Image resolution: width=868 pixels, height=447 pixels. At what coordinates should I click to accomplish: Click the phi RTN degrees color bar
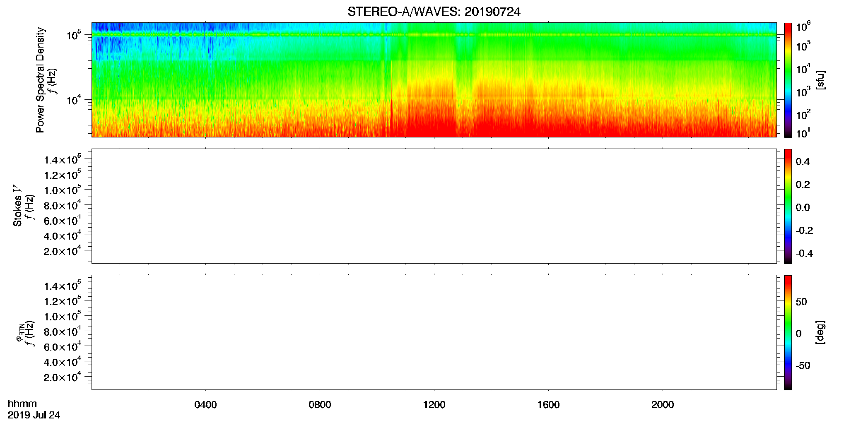(788, 332)
